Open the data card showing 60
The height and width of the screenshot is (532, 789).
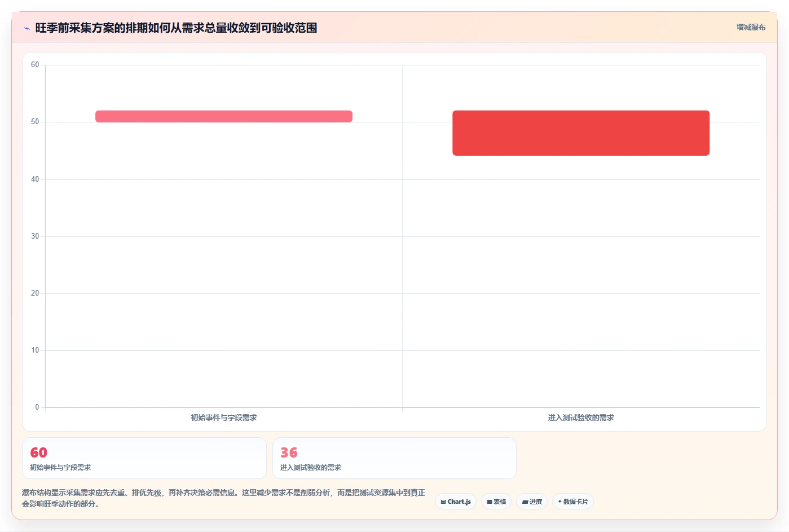coord(144,458)
